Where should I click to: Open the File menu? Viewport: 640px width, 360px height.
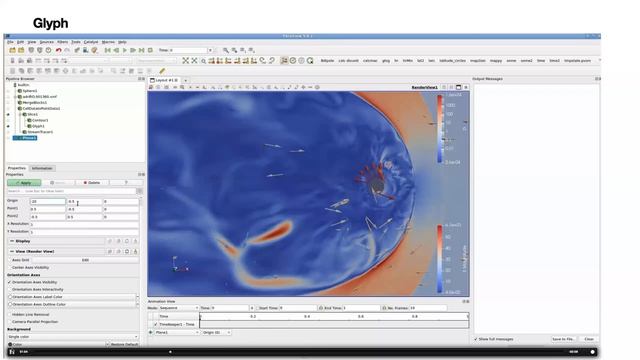point(10,42)
